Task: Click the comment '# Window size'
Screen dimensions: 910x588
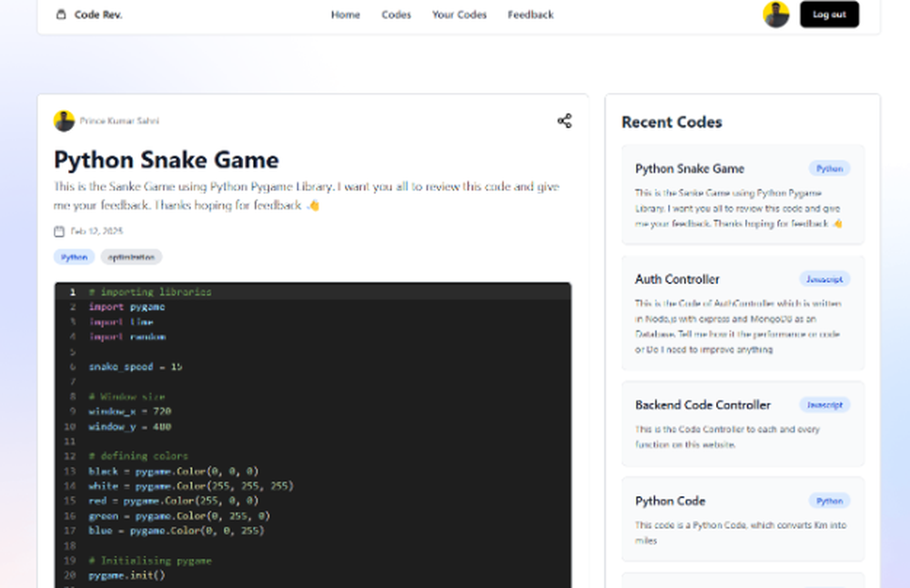Action: (127, 397)
